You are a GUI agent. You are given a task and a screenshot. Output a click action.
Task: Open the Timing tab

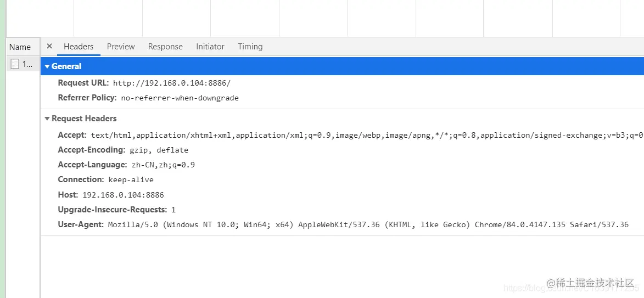[x=250, y=47]
